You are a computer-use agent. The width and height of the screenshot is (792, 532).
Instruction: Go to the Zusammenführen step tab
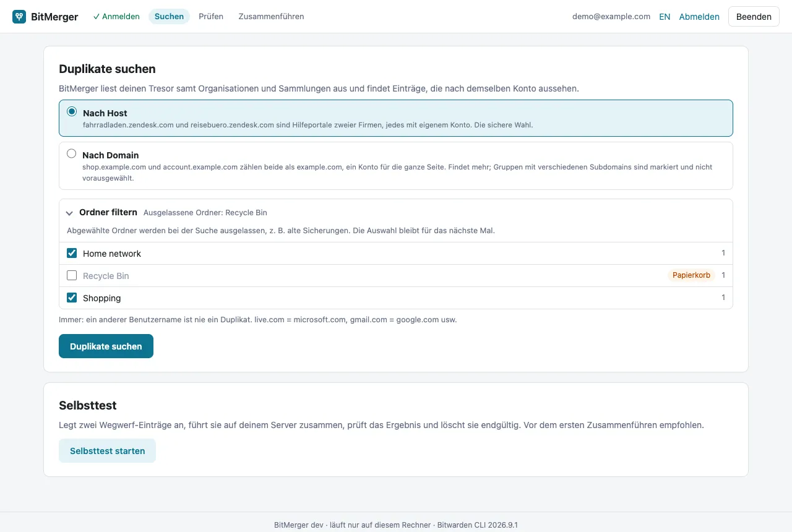click(271, 17)
